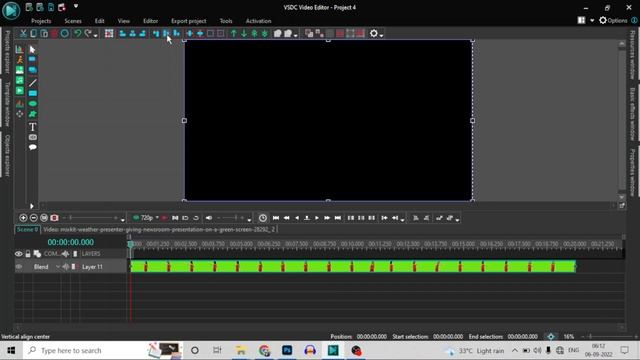Click the Options button
This screenshot has height=360, width=640.
613,20
